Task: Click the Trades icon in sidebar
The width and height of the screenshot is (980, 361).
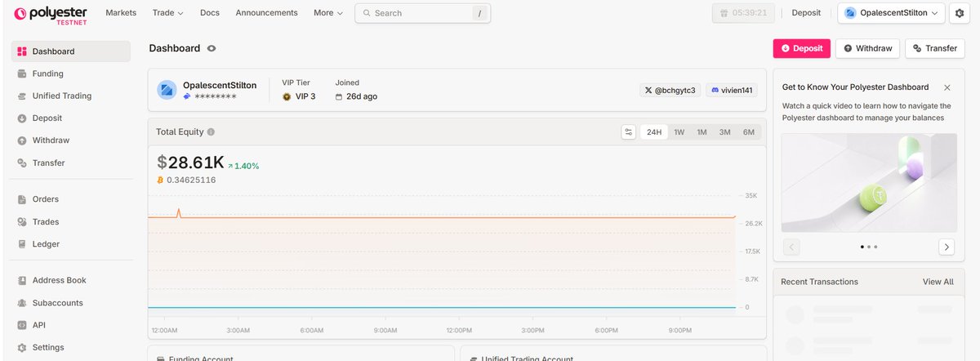Action: click(22, 221)
